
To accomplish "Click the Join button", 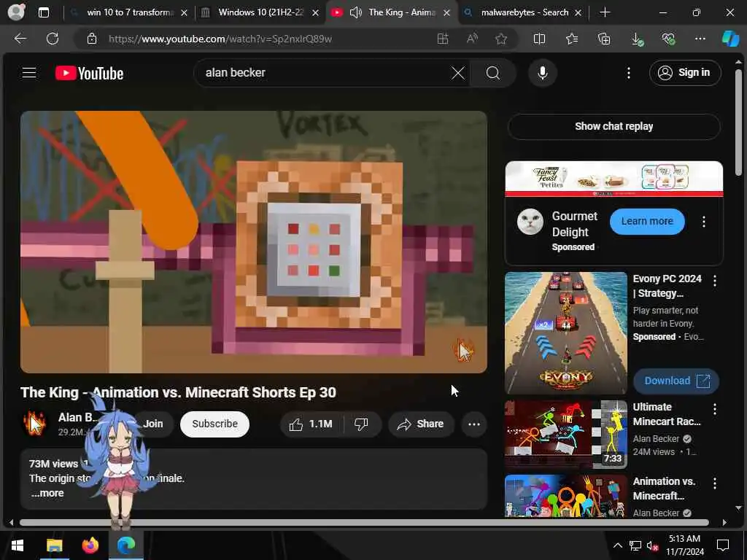I will pos(153,424).
